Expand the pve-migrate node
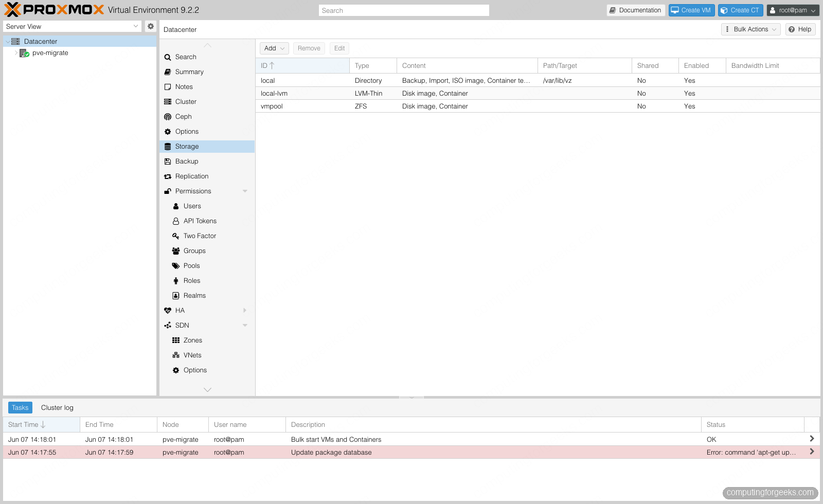This screenshot has width=823, height=504. tap(16, 53)
